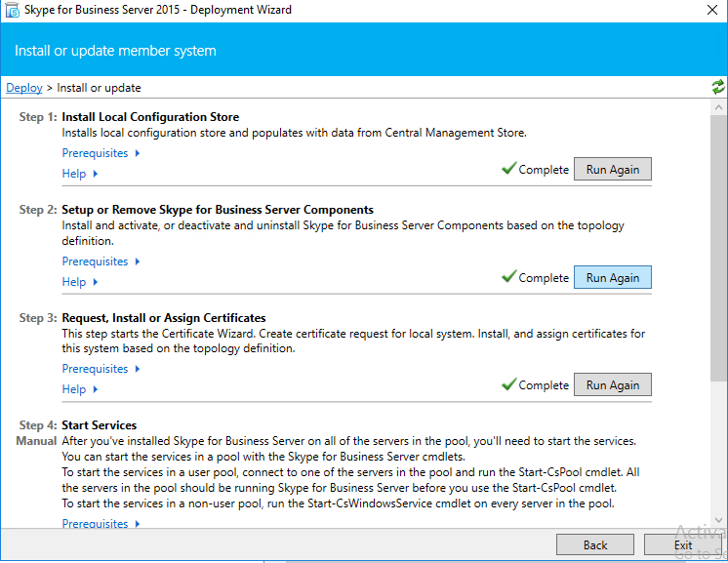Click the Step 1 green Complete checkmark

509,168
